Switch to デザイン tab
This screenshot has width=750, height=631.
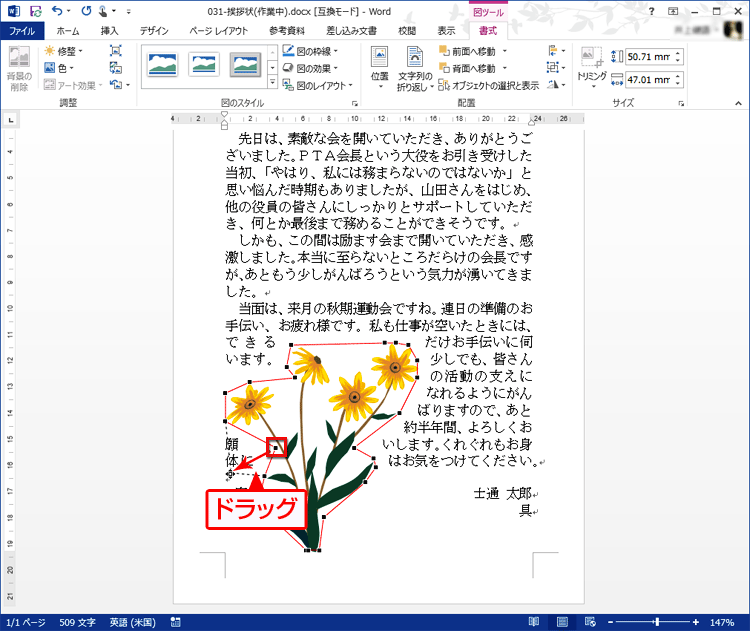[x=154, y=31]
